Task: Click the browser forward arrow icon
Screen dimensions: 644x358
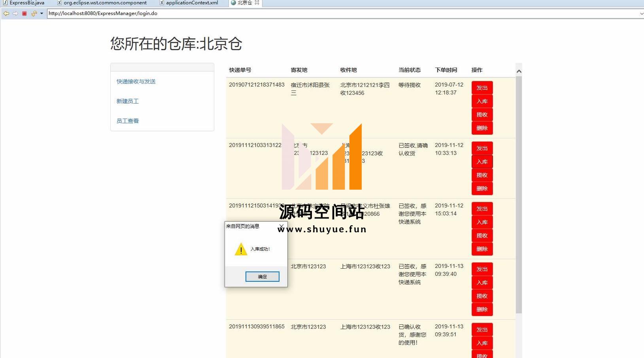Action: click(x=15, y=13)
